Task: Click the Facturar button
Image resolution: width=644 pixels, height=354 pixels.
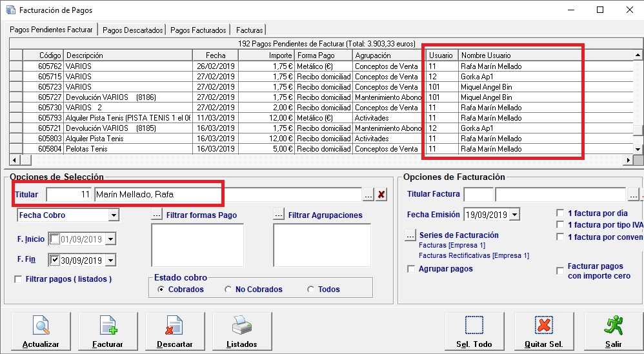Action: coord(108,331)
